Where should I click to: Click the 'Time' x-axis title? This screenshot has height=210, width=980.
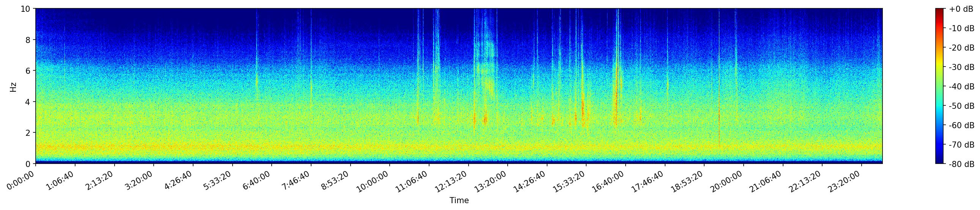[459, 200]
